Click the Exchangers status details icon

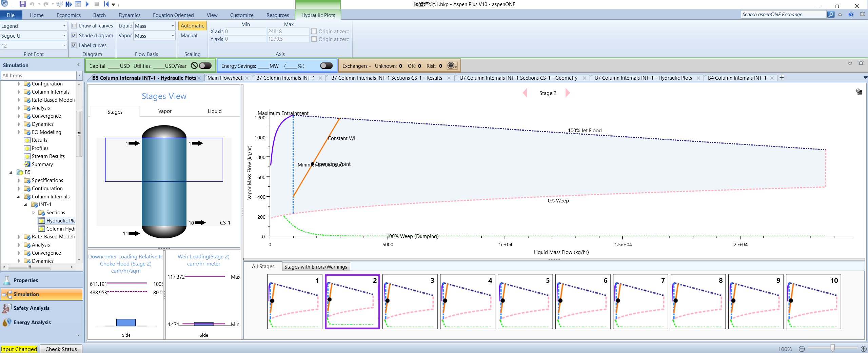point(452,66)
